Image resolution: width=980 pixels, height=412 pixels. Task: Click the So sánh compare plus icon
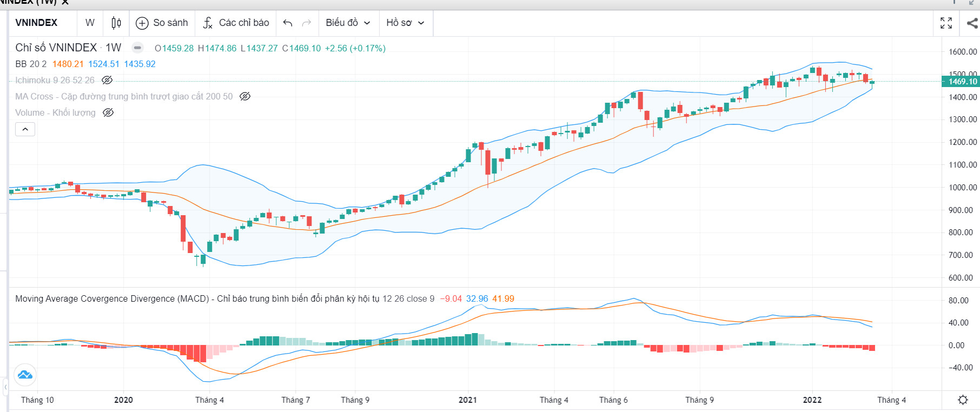pyautogui.click(x=142, y=23)
